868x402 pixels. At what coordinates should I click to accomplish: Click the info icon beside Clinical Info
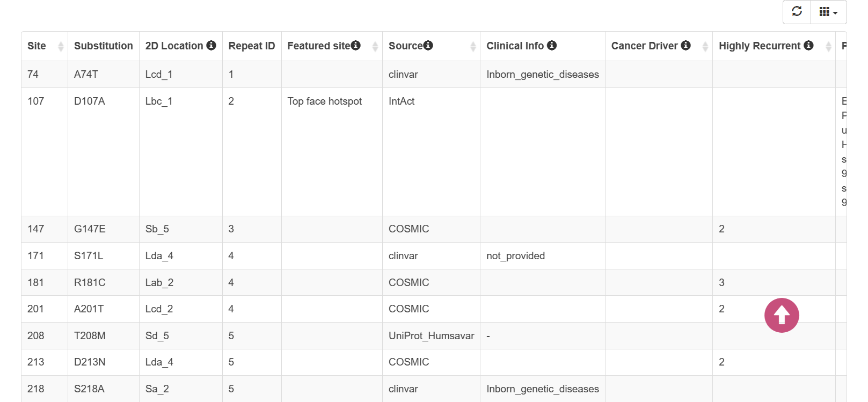click(x=551, y=46)
